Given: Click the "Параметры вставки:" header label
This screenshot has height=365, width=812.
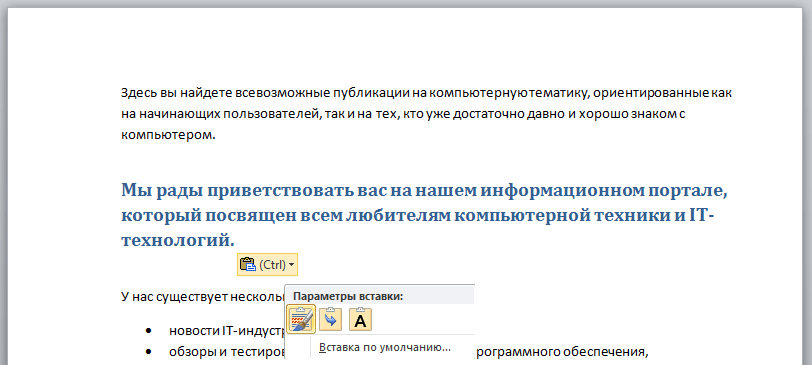Looking at the screenshot, I should [348, 297].
